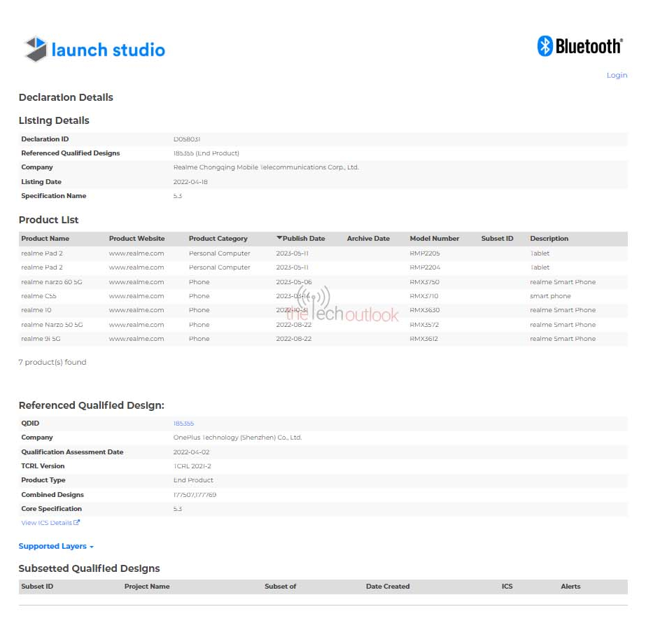Select 'realme 10' product name
Viewport: 667px width, 644px height.
tap(36, 310)
